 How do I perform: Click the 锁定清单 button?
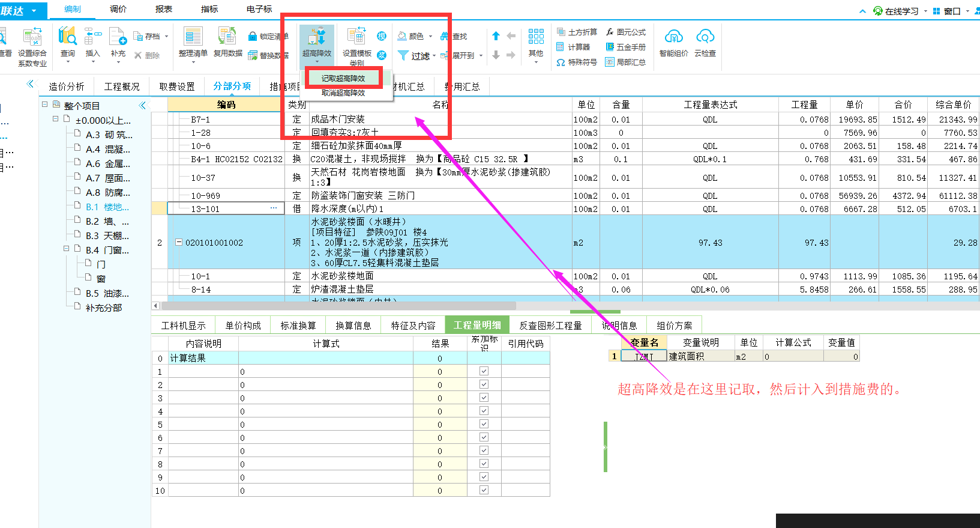point(268,37)
